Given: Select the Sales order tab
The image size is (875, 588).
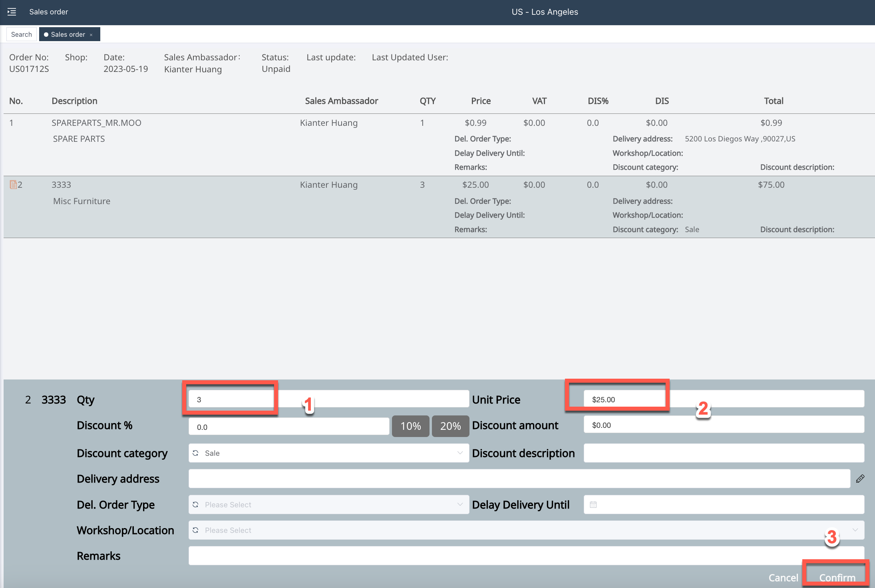Looking at the screenshot, I should pyautogui.click(x=67, y=34).
